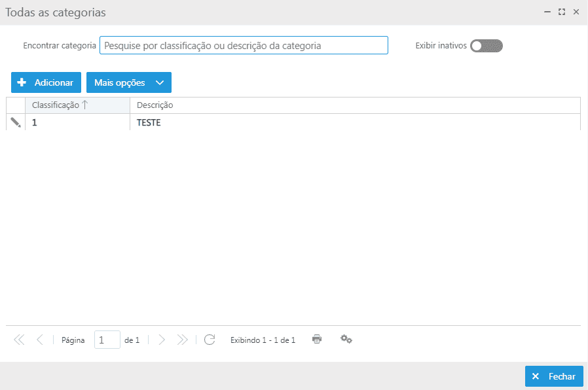The height and width of the screenshot is (390, 588).
Task: Select the TESTE description cell
Action: tap(149, 122)
